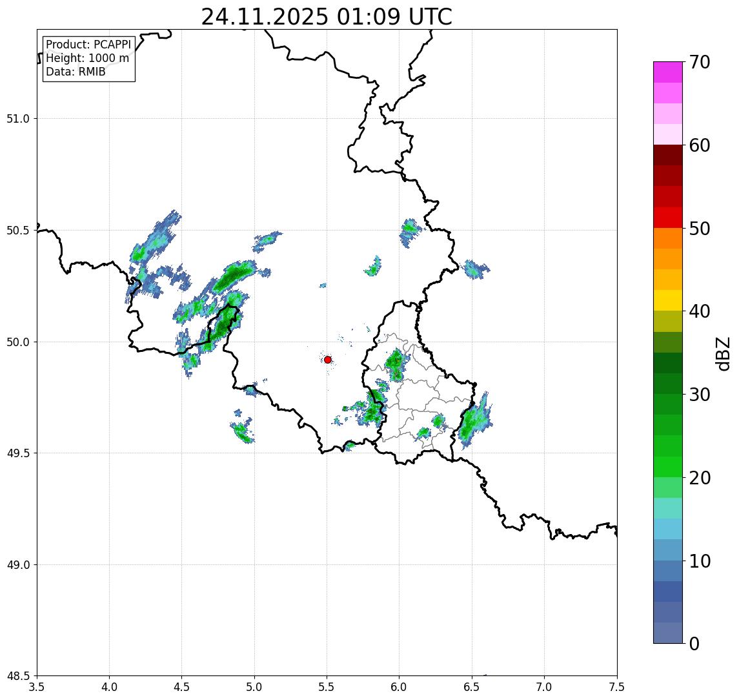Click the colorbar label 40
739x700 pixels.
[x=700, y=311]
